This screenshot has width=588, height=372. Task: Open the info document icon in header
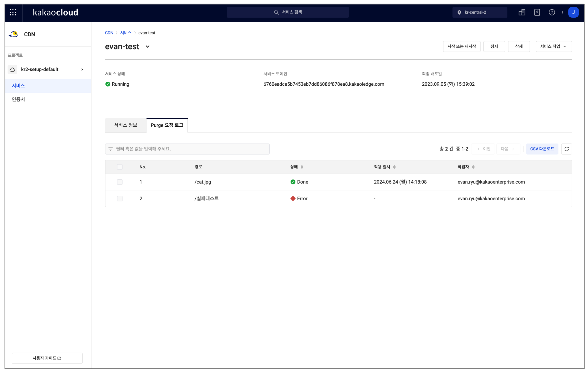[537, 12]
